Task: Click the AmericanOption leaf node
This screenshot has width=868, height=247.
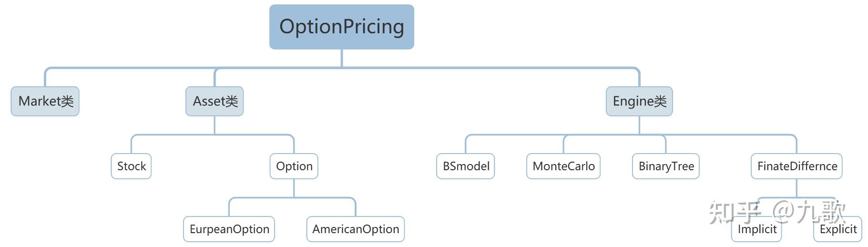Action: [x=356, y=229]
